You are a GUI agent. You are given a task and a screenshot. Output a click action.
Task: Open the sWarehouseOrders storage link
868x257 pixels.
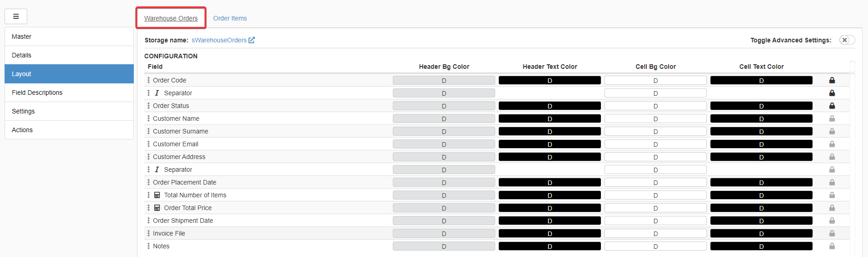tap(219, 40)
